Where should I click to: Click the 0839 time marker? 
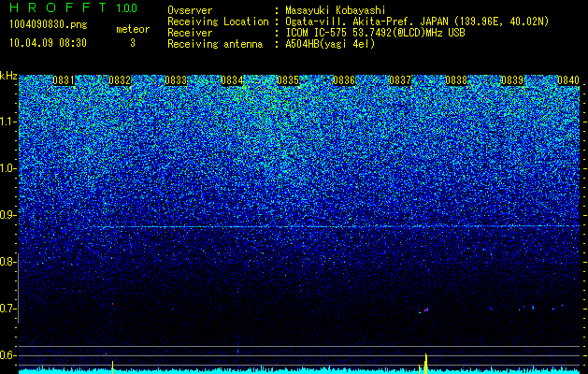click(512, 80)
